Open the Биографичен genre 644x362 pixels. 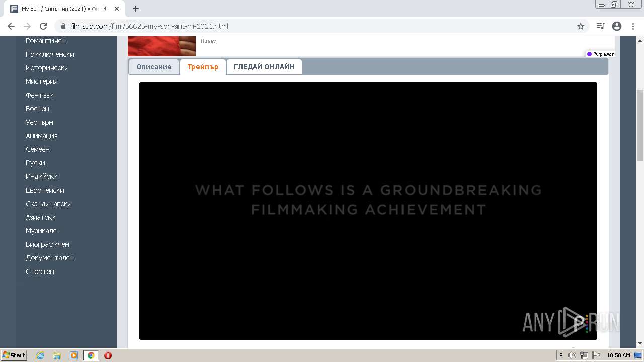pyautogui.click(x=48, y=244)
